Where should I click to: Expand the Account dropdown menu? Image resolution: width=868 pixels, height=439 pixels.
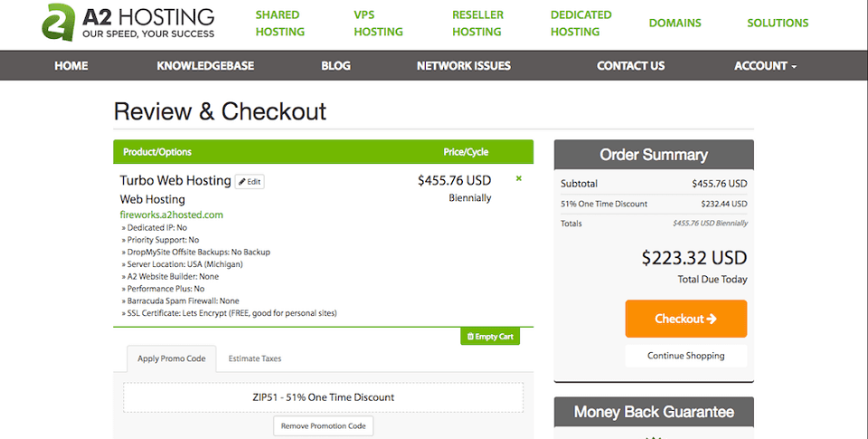click(x=765, y=66)
